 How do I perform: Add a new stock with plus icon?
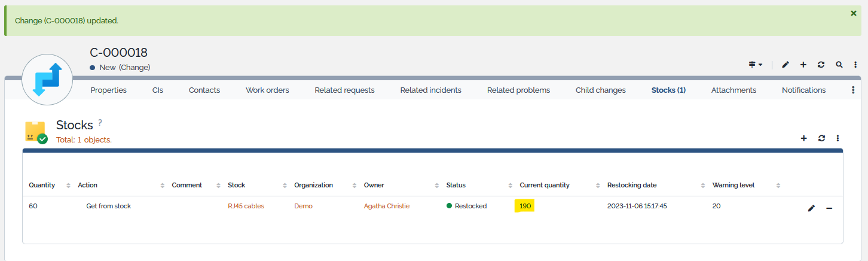coord(804,138)
